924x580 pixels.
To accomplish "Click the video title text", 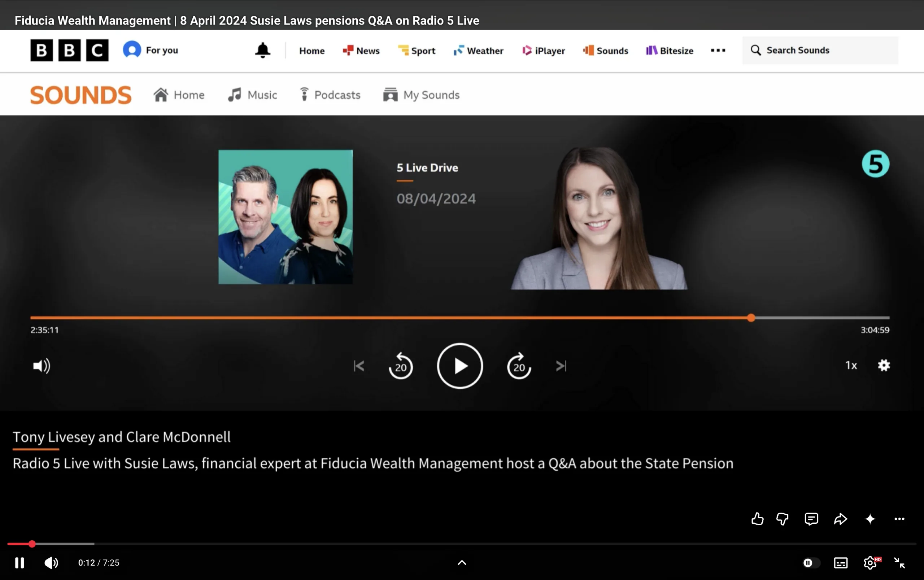I will pyautogui.click(x=247, y=20).
